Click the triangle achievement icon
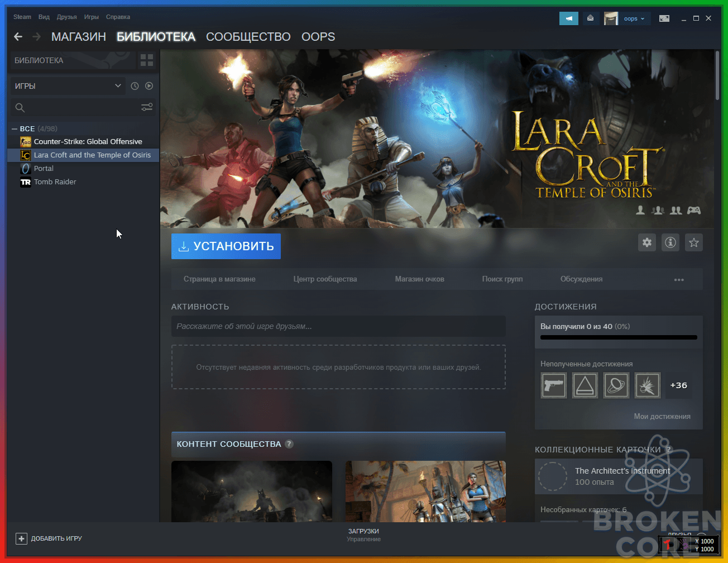Screen dimensions: 728x563 click(x=585, y=385)
